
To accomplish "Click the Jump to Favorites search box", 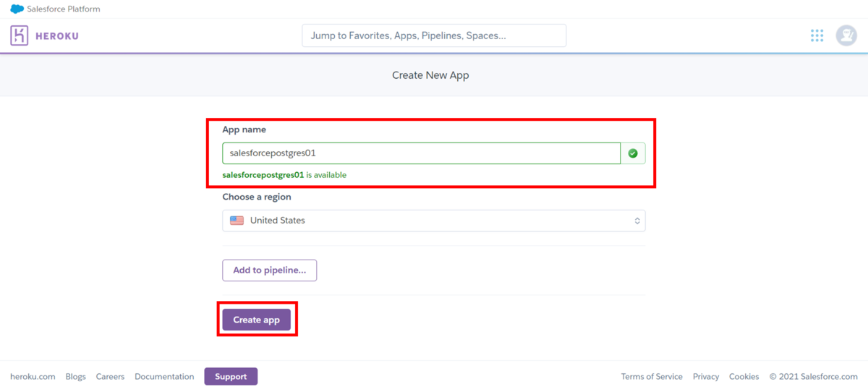I will point(434,35).
